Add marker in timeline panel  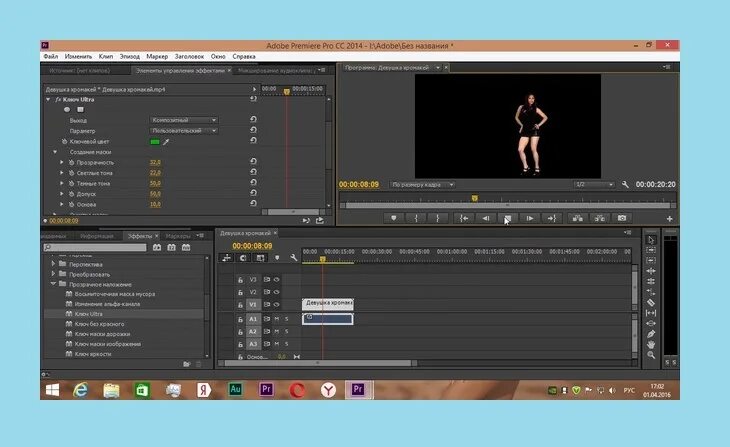click(x=277, y=257)
